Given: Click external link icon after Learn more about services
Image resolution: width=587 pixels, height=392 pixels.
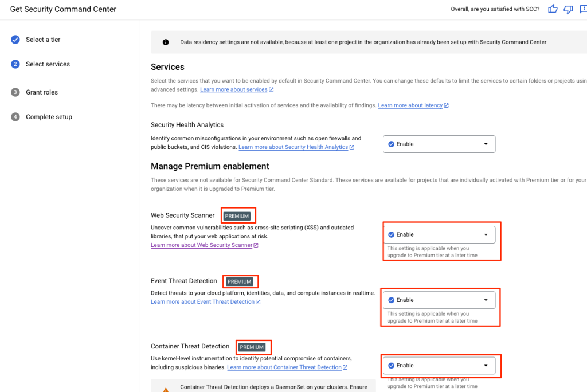Looking at the screenshot, I should (x=271, y=89).
